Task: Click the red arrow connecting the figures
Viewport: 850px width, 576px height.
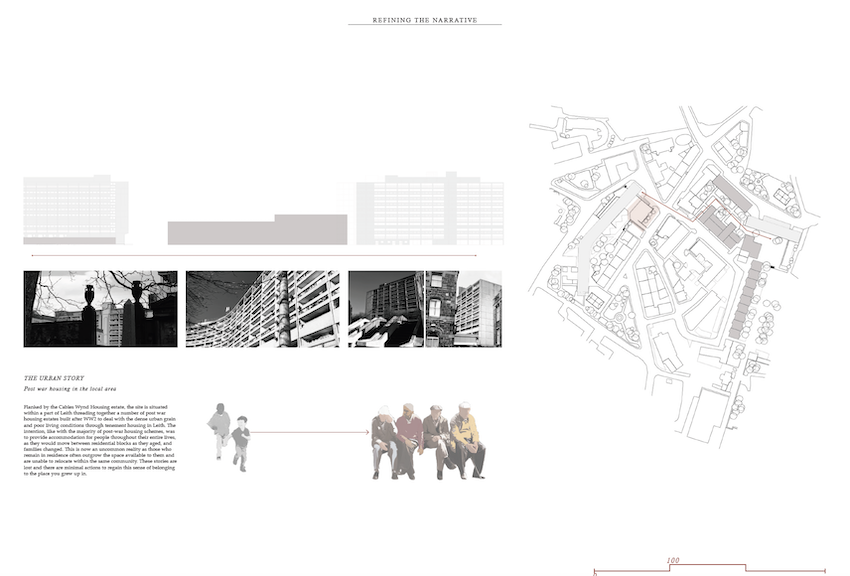Action: pos(310,430)
